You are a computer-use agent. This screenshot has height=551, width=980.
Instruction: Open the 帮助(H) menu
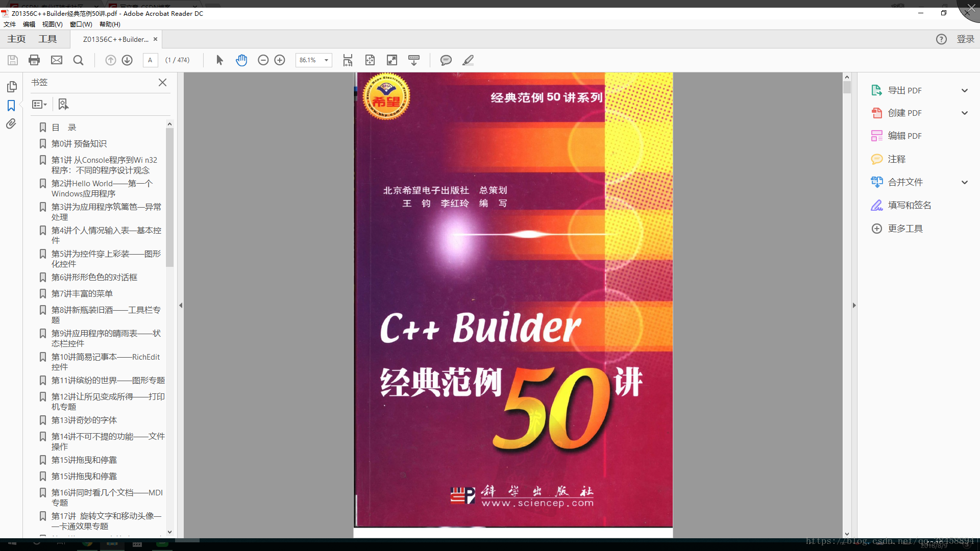[x=110, y=24]
